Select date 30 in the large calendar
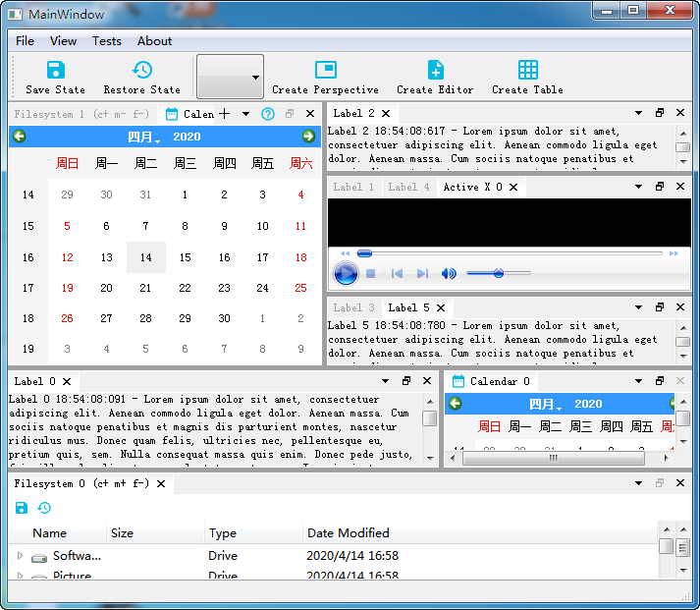This screenshot has width=700, height=610. 224,318
